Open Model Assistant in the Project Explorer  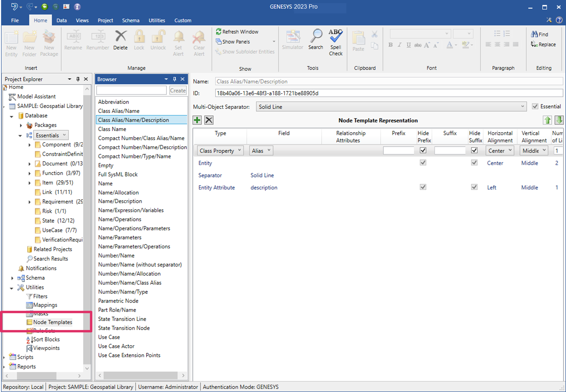click(36, 96)
